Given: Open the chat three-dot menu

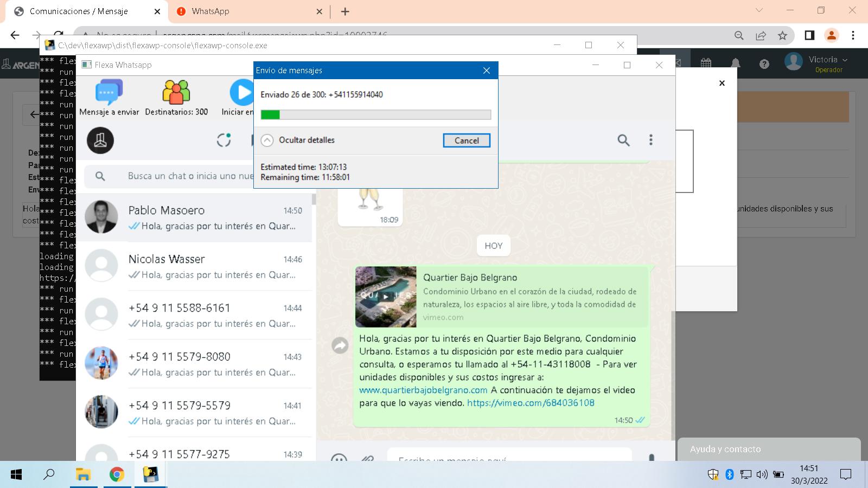Looking at the screenshot, I should pyautogui.click(x=651, y=140).
